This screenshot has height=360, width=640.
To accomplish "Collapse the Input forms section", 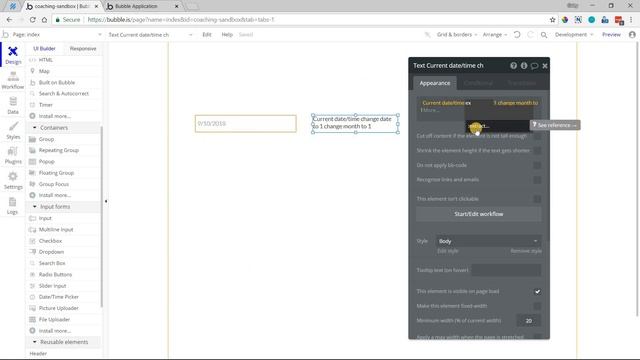I will [35, 207].
